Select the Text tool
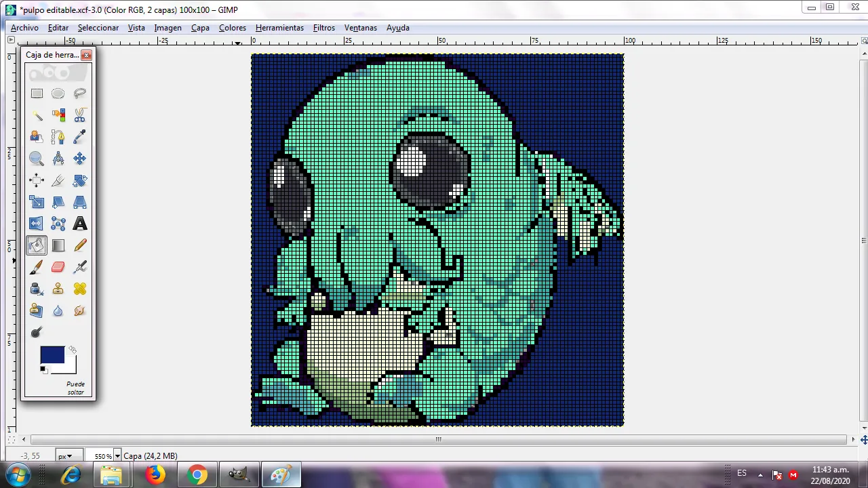This screenshot has height=488, width=868. point(80,224)
